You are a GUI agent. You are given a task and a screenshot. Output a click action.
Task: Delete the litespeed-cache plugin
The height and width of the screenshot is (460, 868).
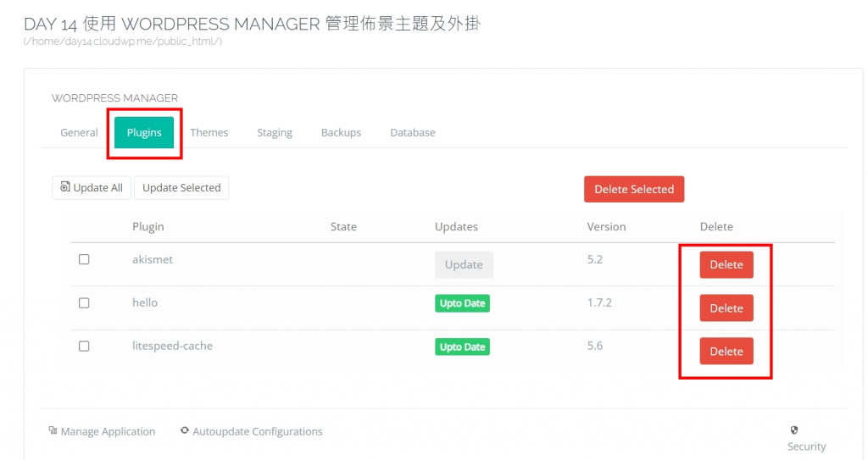726,351
